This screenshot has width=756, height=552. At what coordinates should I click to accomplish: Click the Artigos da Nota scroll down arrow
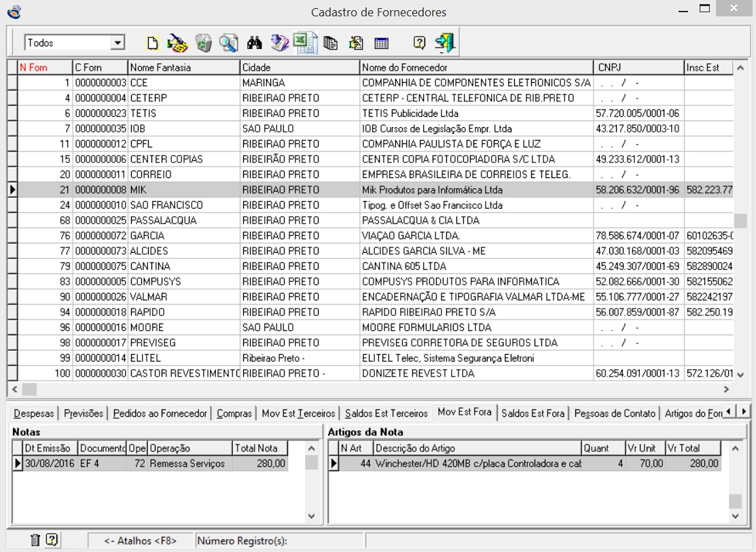[735, 516]
